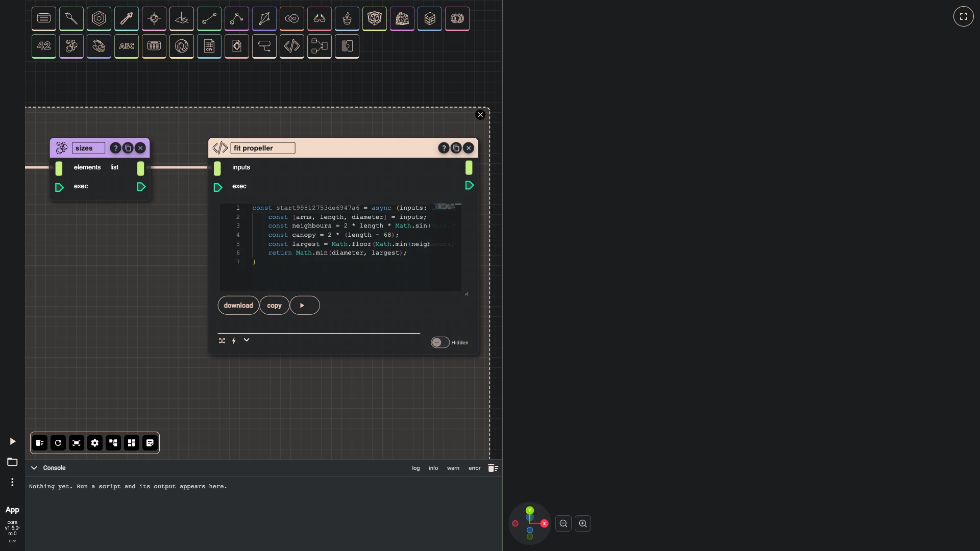Screen dimensions: 980x551
Task: Open the folder icon in left sidebar
Action: tap(12, 462)
